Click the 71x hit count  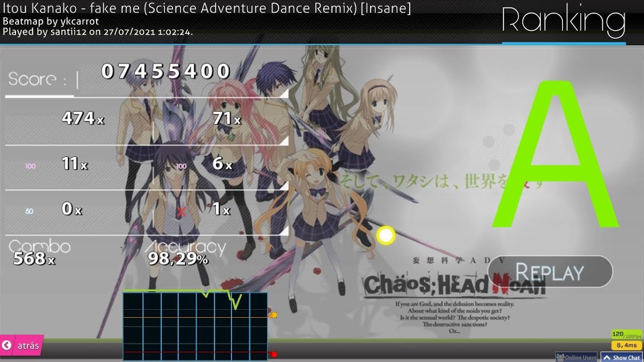[227, 118]
